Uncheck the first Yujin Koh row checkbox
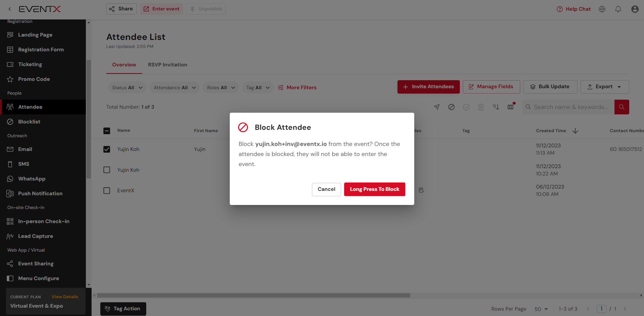The image size is (644, 316). (x=107, y=149)
